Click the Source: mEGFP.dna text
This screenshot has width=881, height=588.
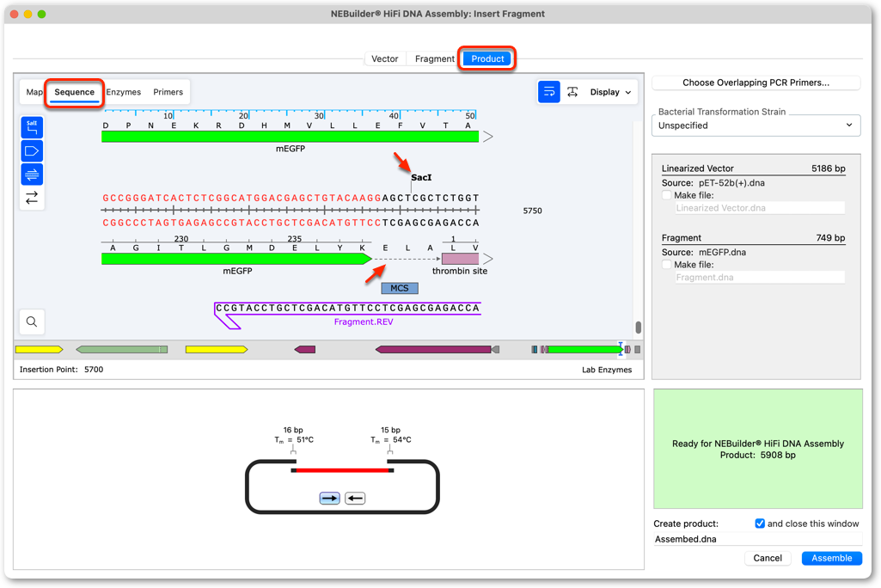pyautogui.click(x=703, y=252)
